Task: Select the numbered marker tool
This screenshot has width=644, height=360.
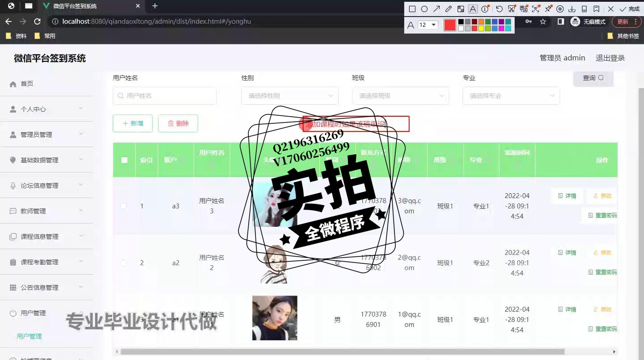Action: [485, 9]
